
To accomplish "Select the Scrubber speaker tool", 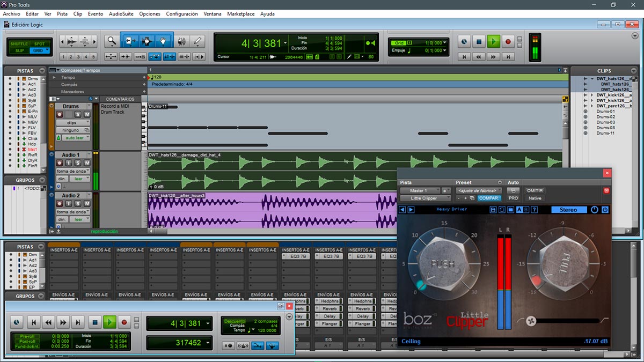I will [x=182, y=41].
